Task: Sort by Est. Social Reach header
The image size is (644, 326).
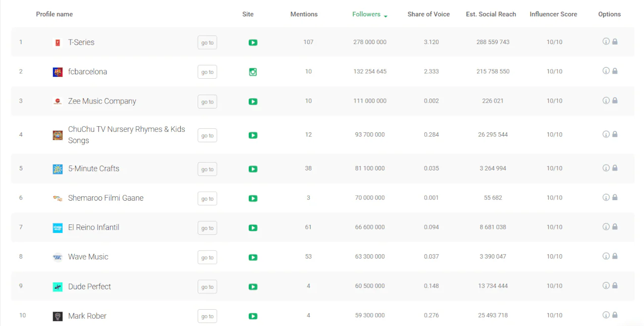Action: (490, 14)
